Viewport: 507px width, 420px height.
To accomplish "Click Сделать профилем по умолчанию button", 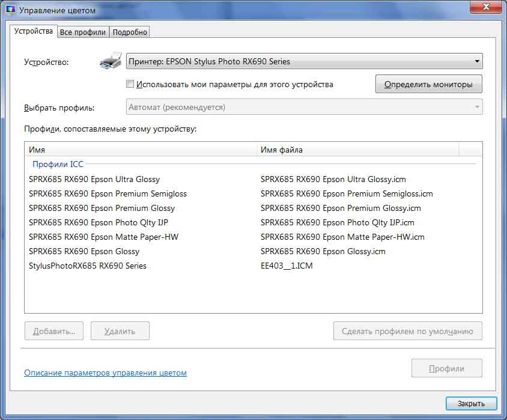I will point(408,330).
